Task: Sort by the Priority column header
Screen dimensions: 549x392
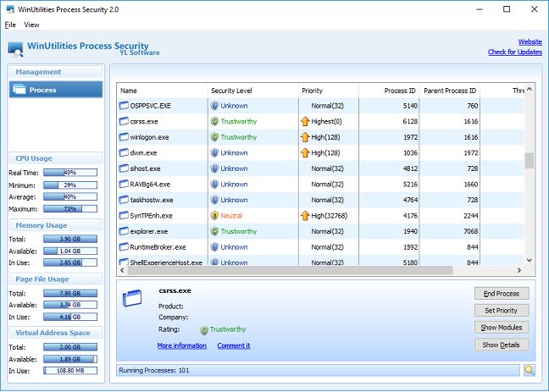Action: click(x=329, y=91)
